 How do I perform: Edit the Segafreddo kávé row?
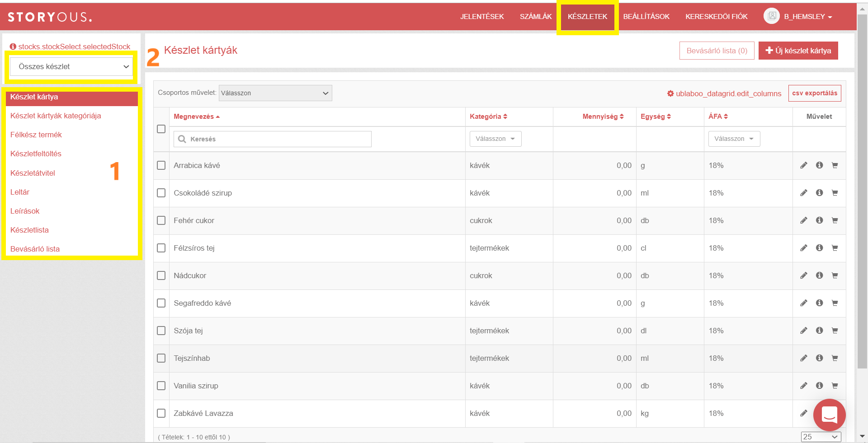[x=803, y=303]
